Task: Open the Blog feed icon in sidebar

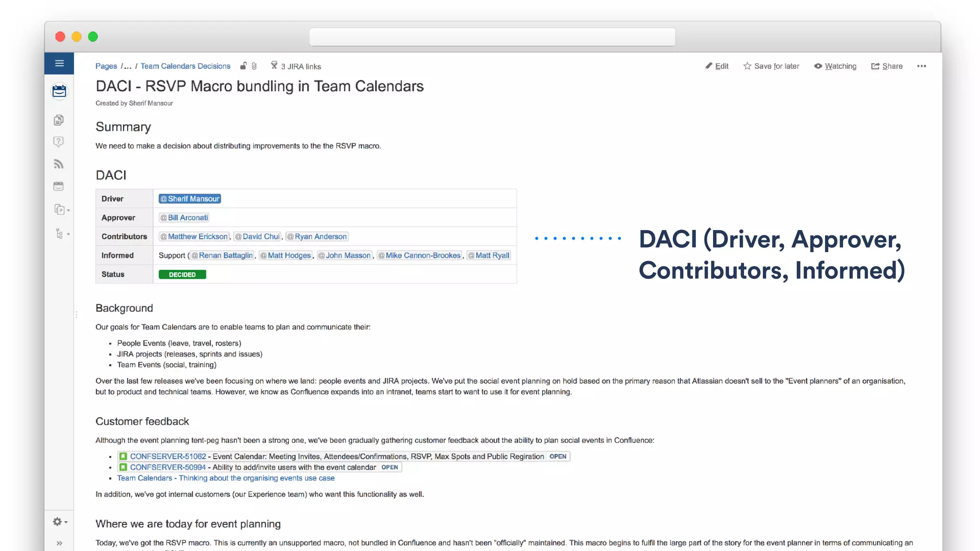Action: (x=58, y=164)
